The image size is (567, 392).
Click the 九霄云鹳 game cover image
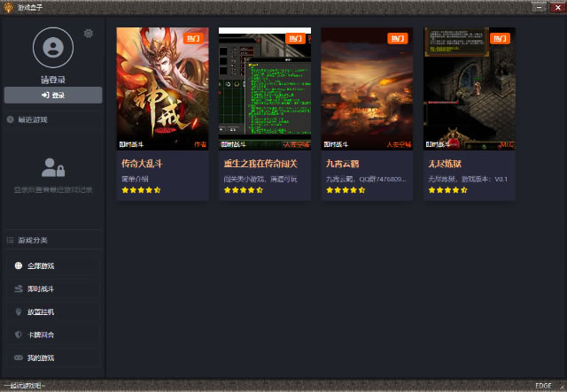tap(367, 88)
